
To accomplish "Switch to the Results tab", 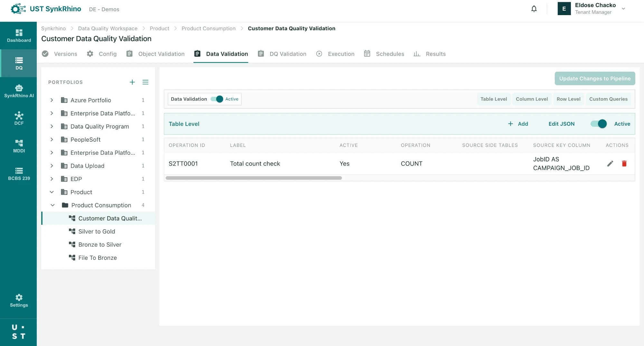I will pos(430,54).
